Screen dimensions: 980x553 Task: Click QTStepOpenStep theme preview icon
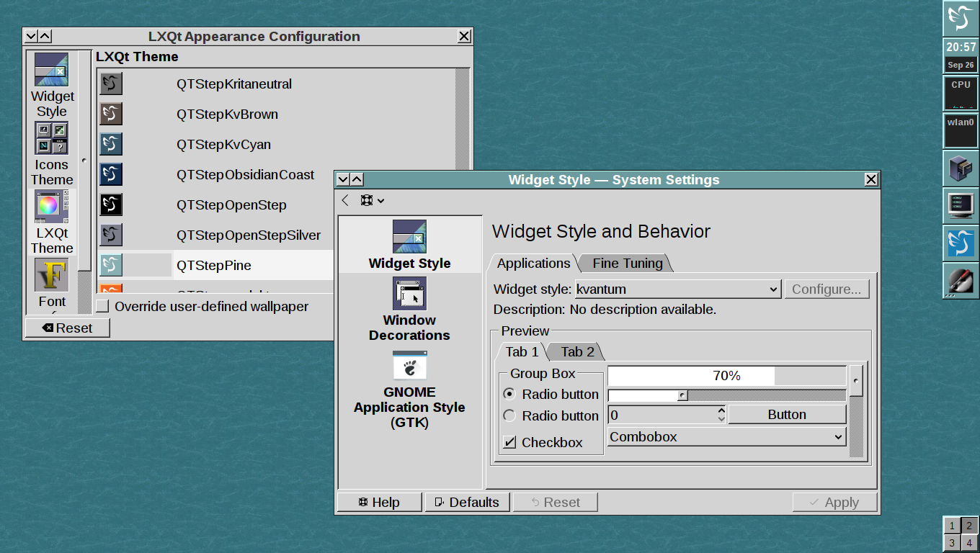point(111,204)
